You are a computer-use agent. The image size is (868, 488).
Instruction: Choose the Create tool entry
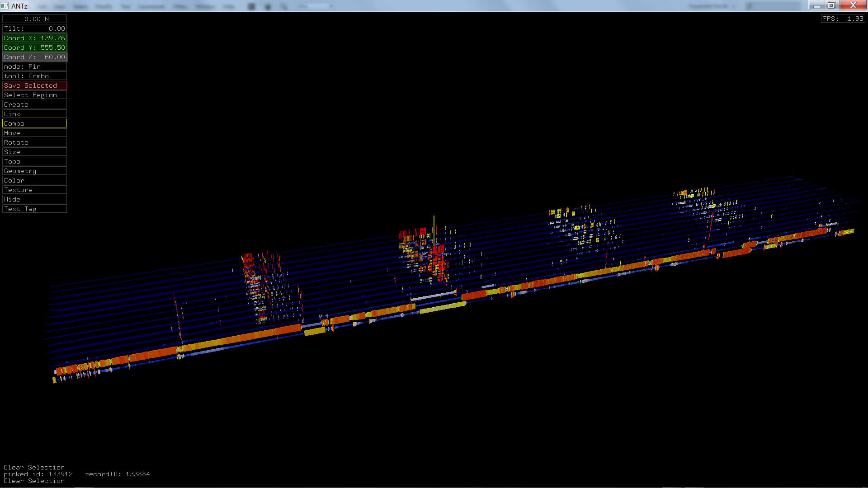coord(34,104)
